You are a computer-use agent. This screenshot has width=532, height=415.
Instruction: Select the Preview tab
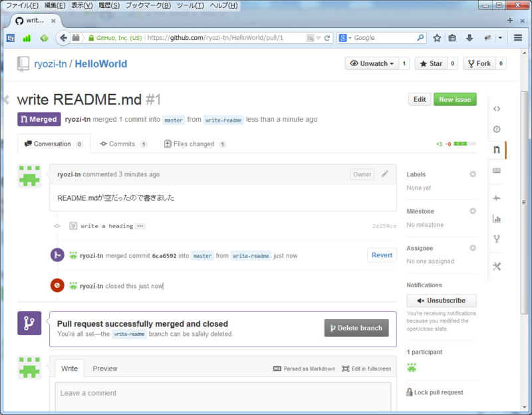pos(105,368)
